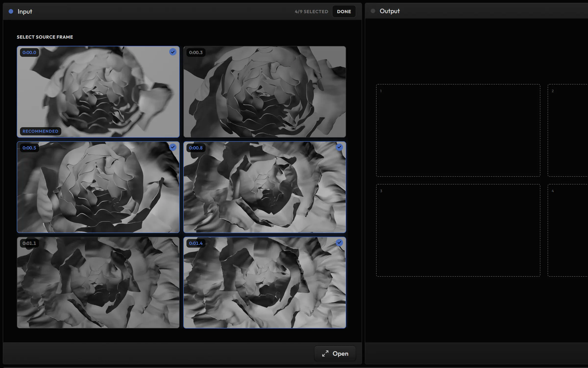Screen dimensions: 588x368
Task: Click output placeholder slot 1
Action: point(458,131)
